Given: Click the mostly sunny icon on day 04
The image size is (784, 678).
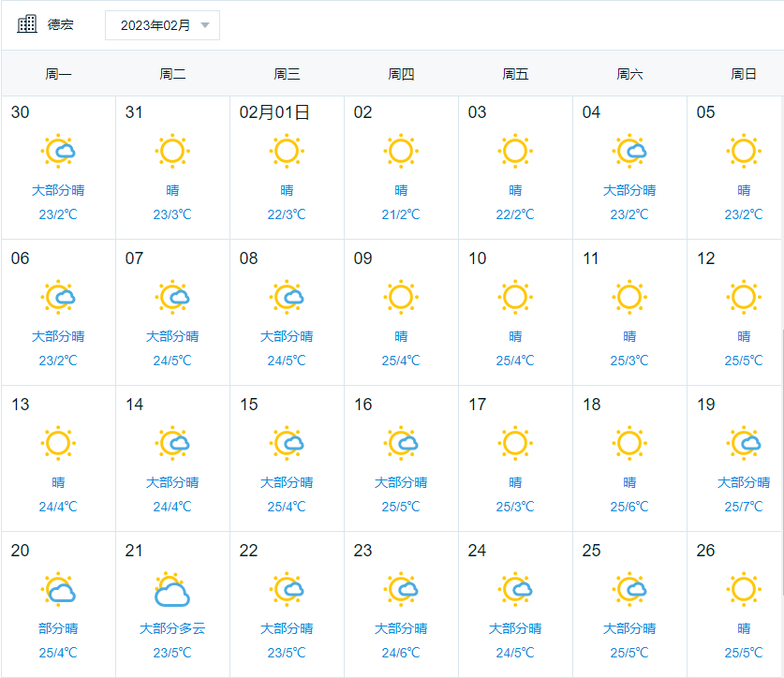Looking at the screenshot, I should [x=629, y=151].
